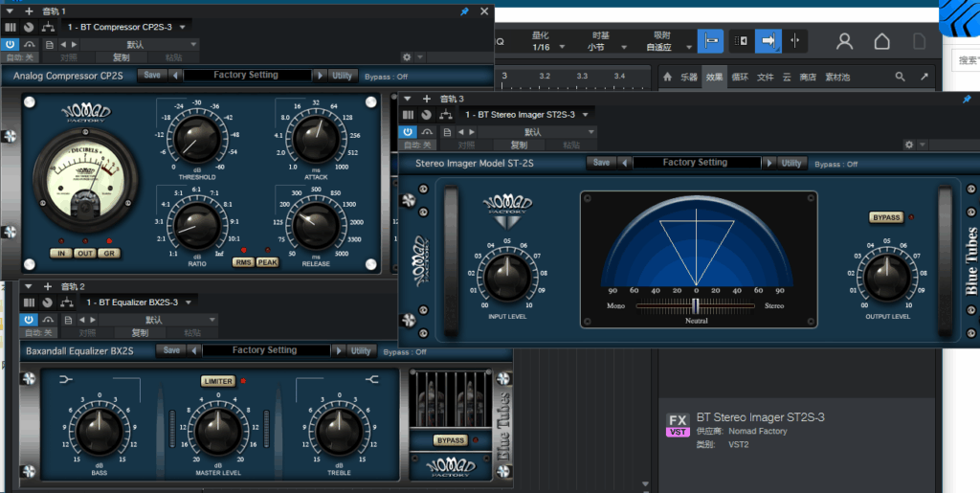
Task: Click the INPUT LEVEL knob on stereo imager
Action: pos(507,277)
